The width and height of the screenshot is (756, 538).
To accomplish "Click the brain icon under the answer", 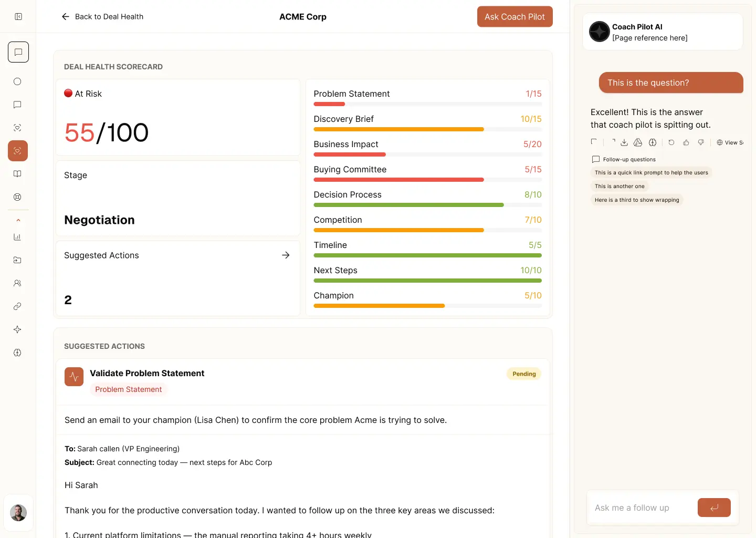I will point(653,142).
